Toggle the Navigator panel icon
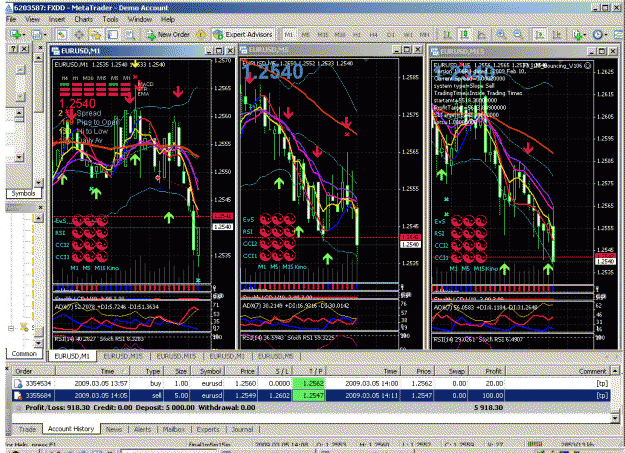 (x=96, y=35)
